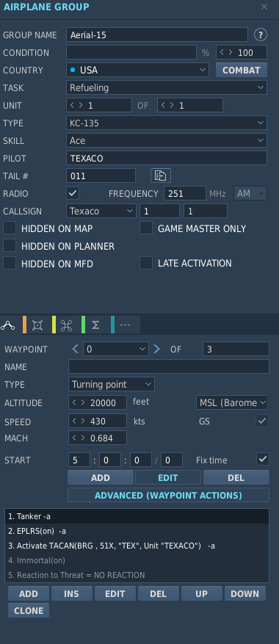Viewport: 279px width, 644px height.
Task: Go to previous waypoint arrow
Action: 75,349
